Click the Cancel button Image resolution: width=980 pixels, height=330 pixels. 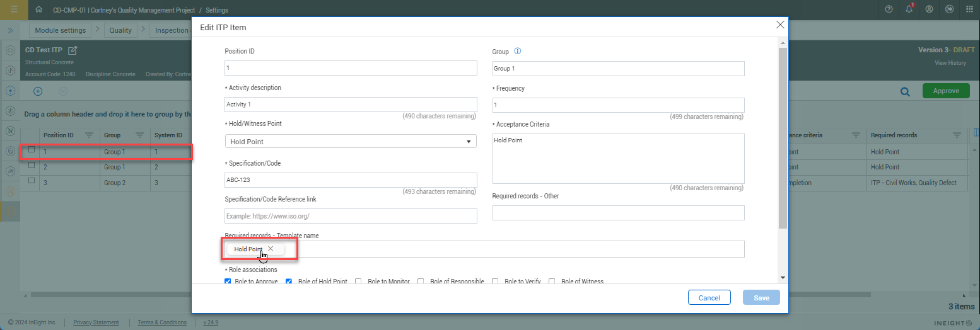tap(709, 298)
